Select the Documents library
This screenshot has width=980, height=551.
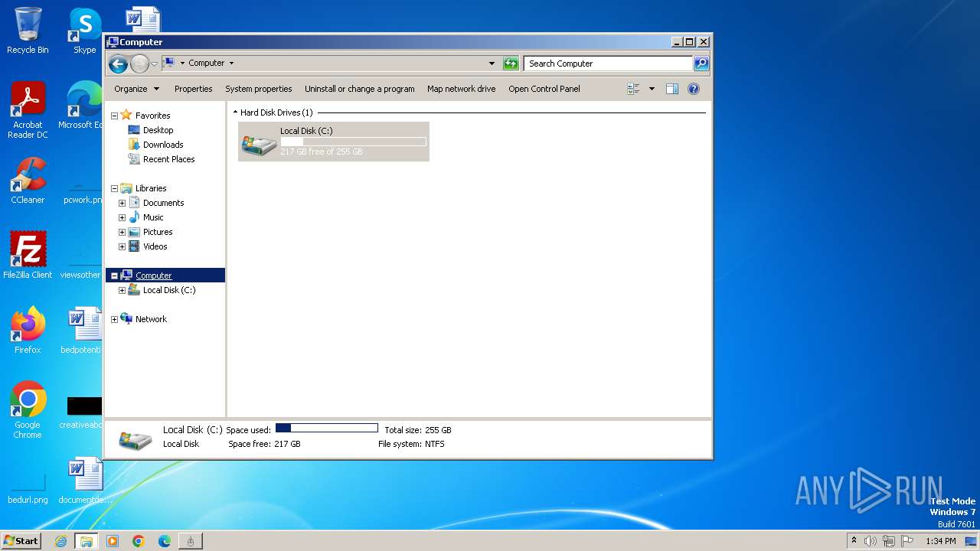click(163, 203)
